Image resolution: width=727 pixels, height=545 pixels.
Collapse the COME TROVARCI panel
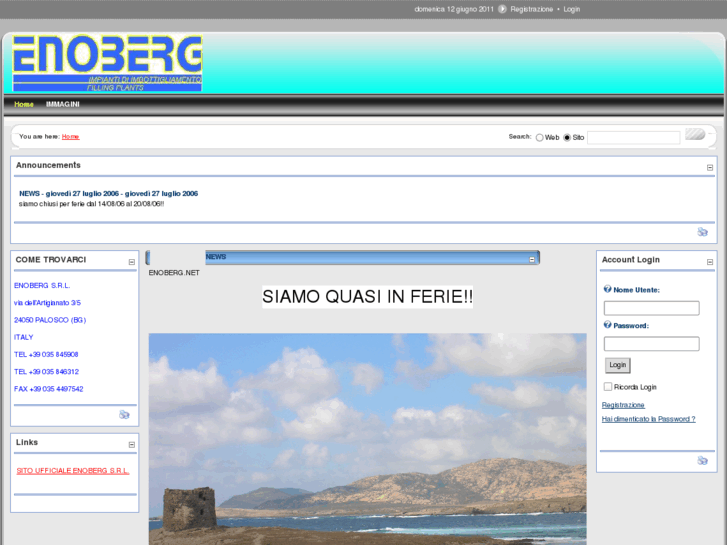coord(132,262)
